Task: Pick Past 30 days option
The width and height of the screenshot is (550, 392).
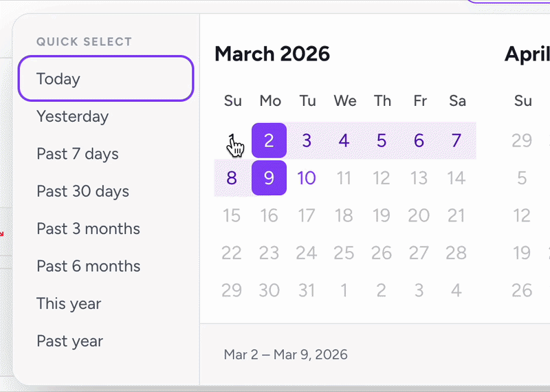Action: (106, 191)
